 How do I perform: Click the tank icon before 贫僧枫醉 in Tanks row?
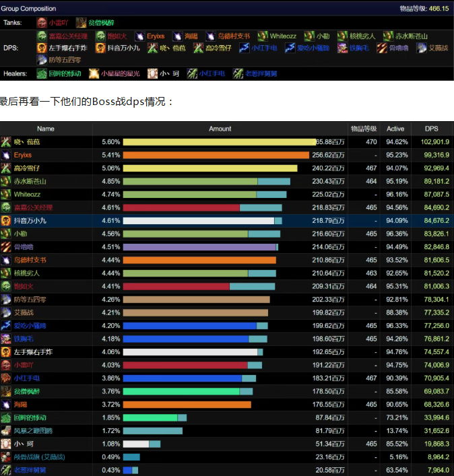[81, 22]
